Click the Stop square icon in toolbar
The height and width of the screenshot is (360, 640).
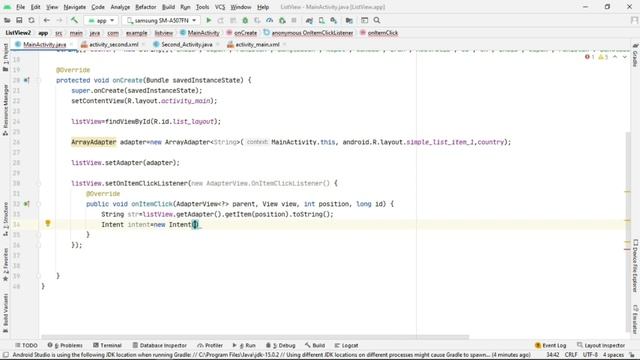point(294,20)
